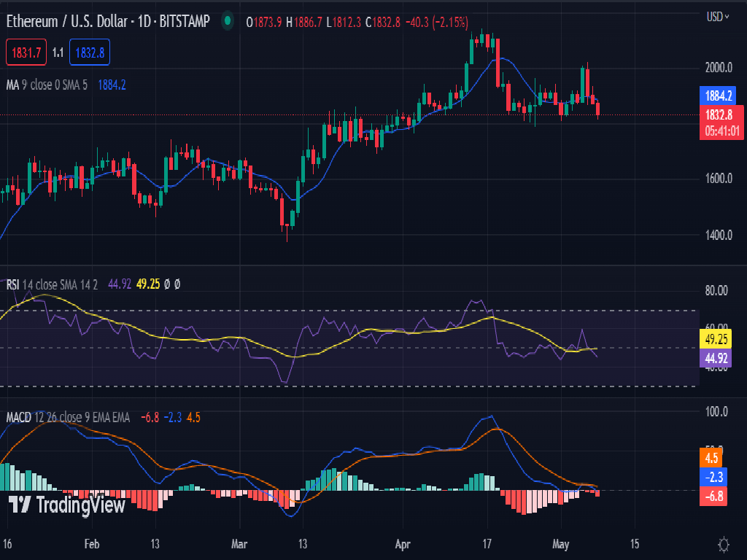Select the Ethereum / U.S. Dollar symbol title

click(108, 23)
